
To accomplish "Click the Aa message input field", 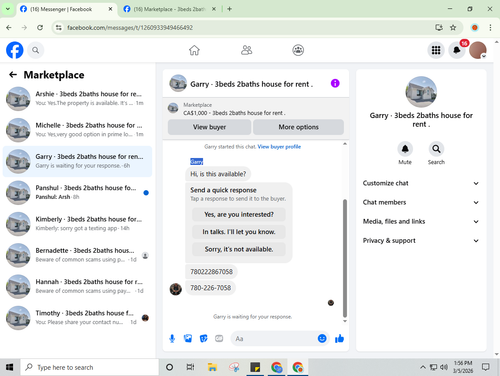I will coord(273,339).
